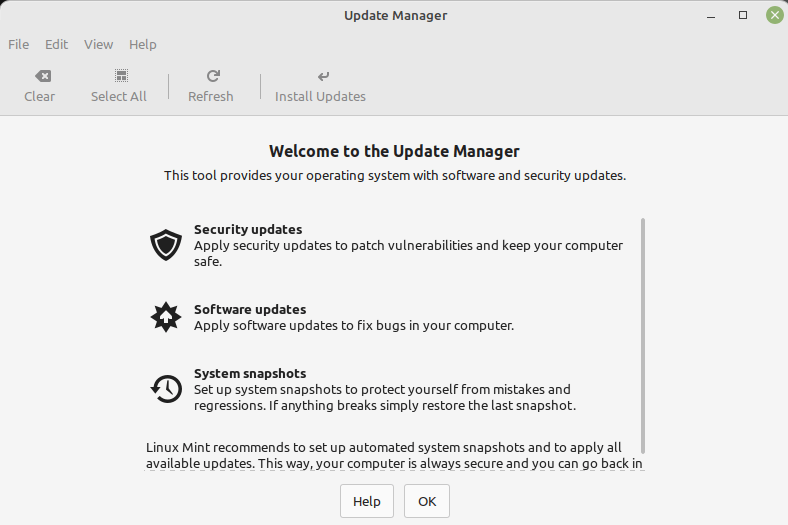Click the Software updates star badge icon
The image size is (788, 525).
click(166, 317)
